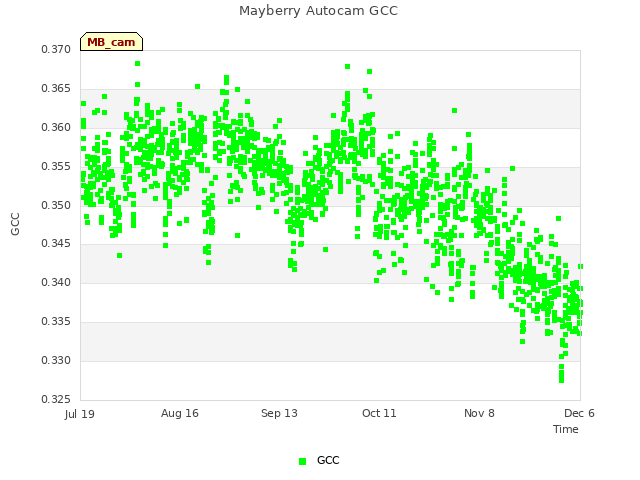Click the 0.365 y-axis value
The height and width of the screenshot is (480, 640).
[56, 89]
